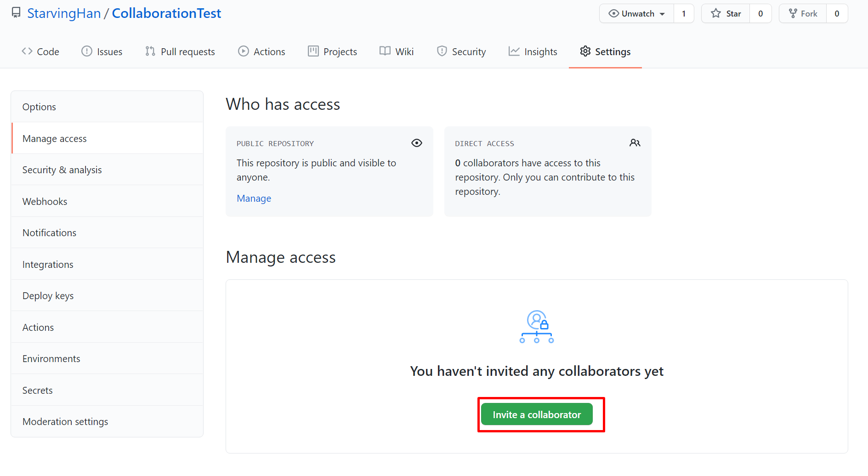Click the Pull requests branch icon
This screenshot has width=868, height=476.
[150, 51]
